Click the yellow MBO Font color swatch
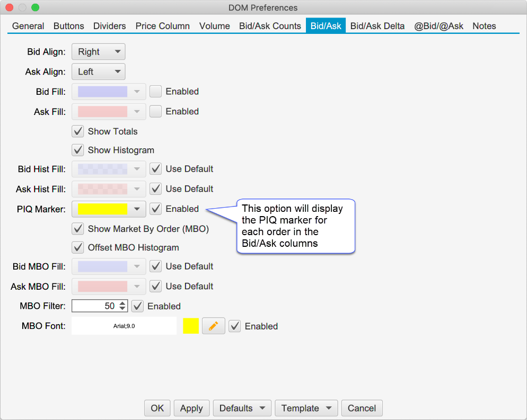 [191, 326]
